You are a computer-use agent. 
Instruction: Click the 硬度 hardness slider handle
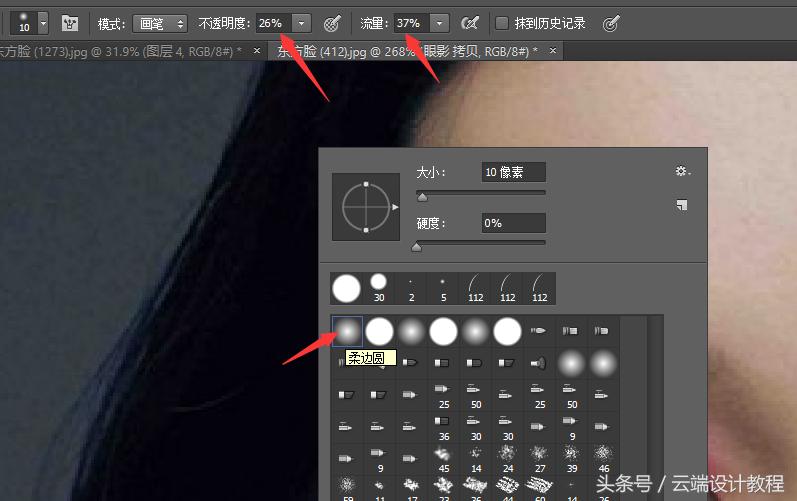pos(416,247)
